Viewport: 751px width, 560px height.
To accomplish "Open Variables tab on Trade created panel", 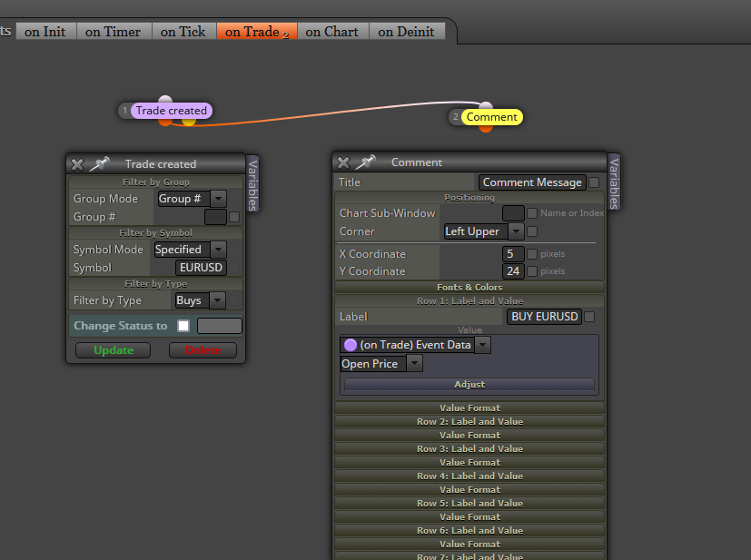I will 252,184.
